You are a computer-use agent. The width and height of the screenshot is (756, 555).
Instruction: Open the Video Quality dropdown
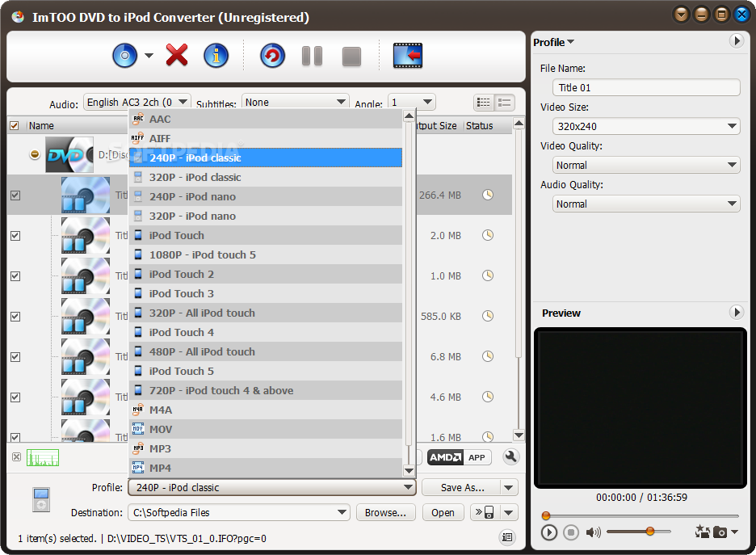coord(646,166)
